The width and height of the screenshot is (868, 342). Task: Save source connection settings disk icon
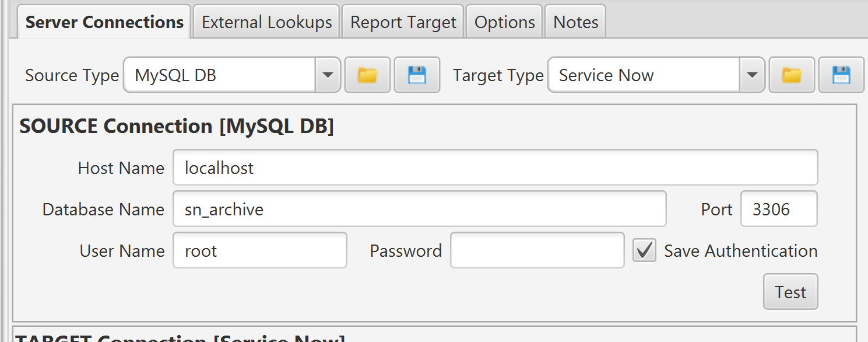[x=417, y=75]
